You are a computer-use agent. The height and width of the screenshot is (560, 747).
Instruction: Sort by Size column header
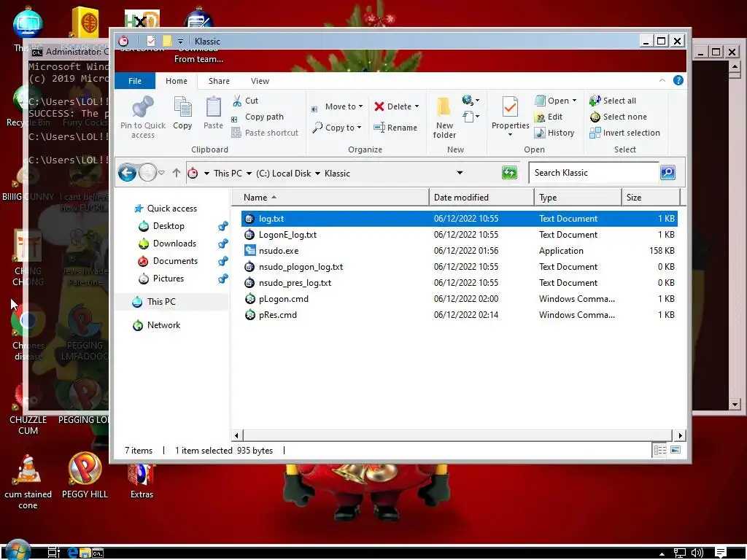tap(651, 197)
